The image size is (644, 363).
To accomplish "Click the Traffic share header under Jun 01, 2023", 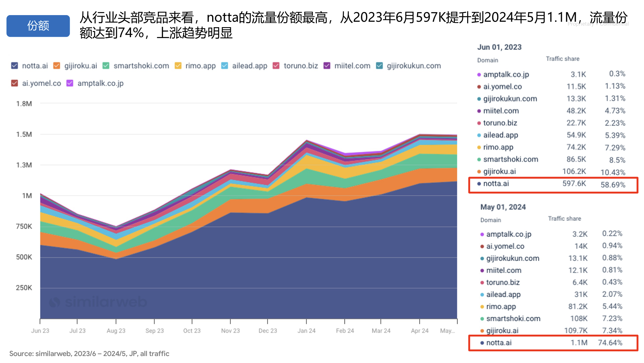I will pos(563,59).
